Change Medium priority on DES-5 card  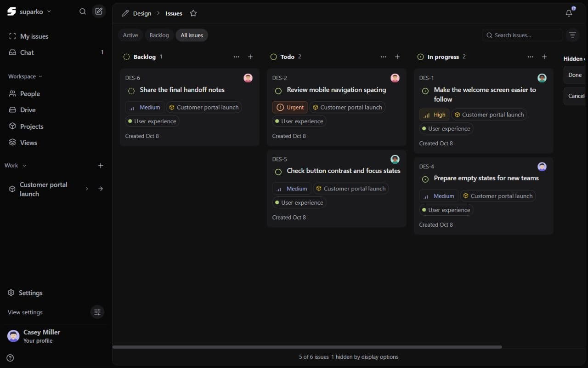click(x=292, y=189)
